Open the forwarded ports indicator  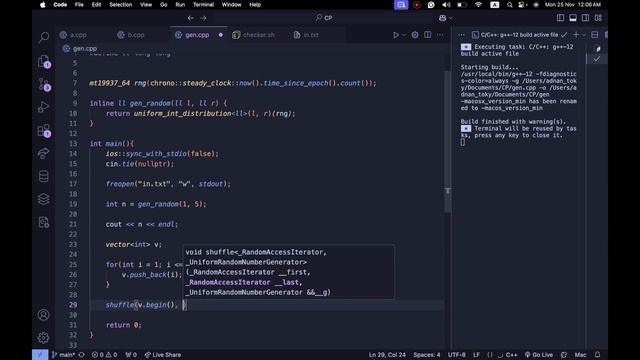coord(131,355)
